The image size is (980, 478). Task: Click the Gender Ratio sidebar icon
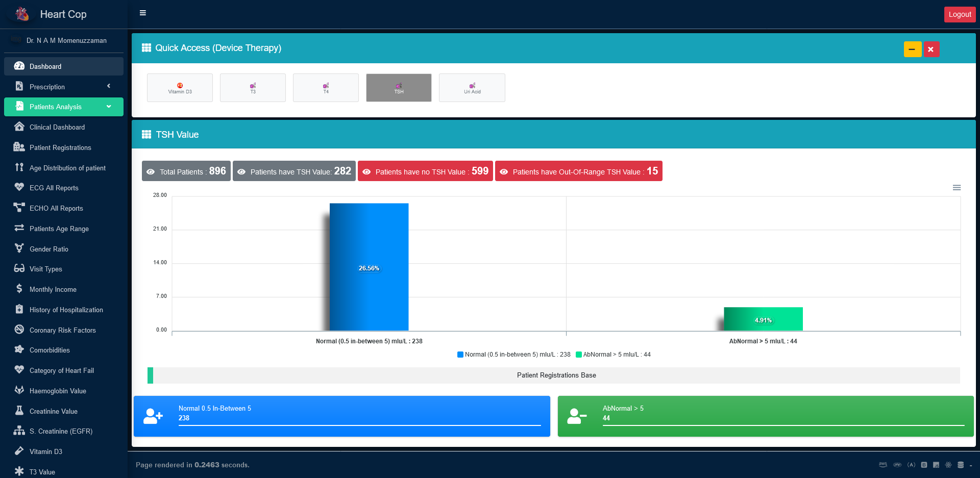tap(19, 248)
